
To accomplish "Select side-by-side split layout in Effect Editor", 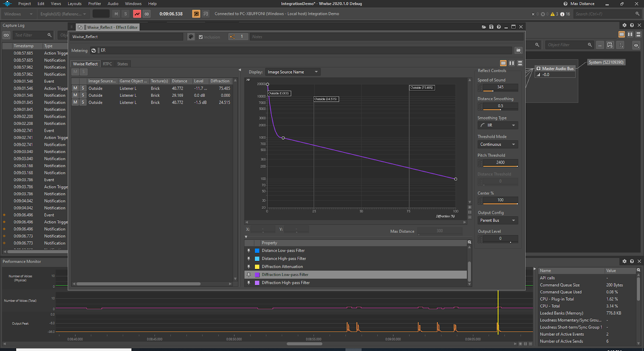I will [x=512, y=63].
